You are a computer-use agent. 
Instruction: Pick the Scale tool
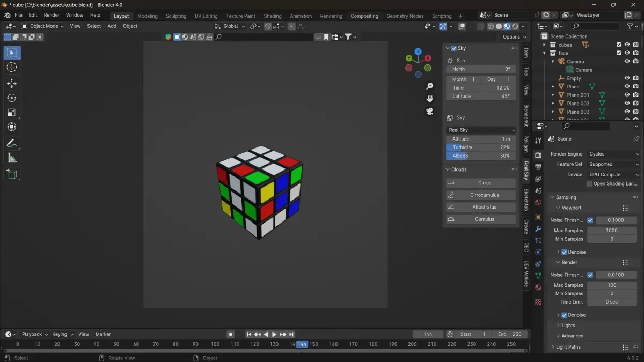pyautogui.click(x=12, y=113)
